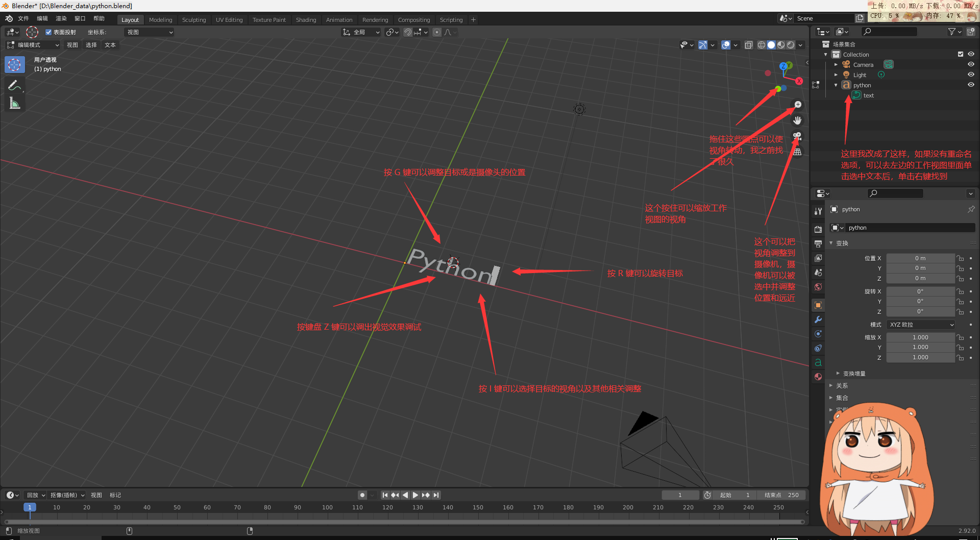Toggle the 表面投射 checkbox in the header
980x540 pixels.
click(x=48, y=32)
